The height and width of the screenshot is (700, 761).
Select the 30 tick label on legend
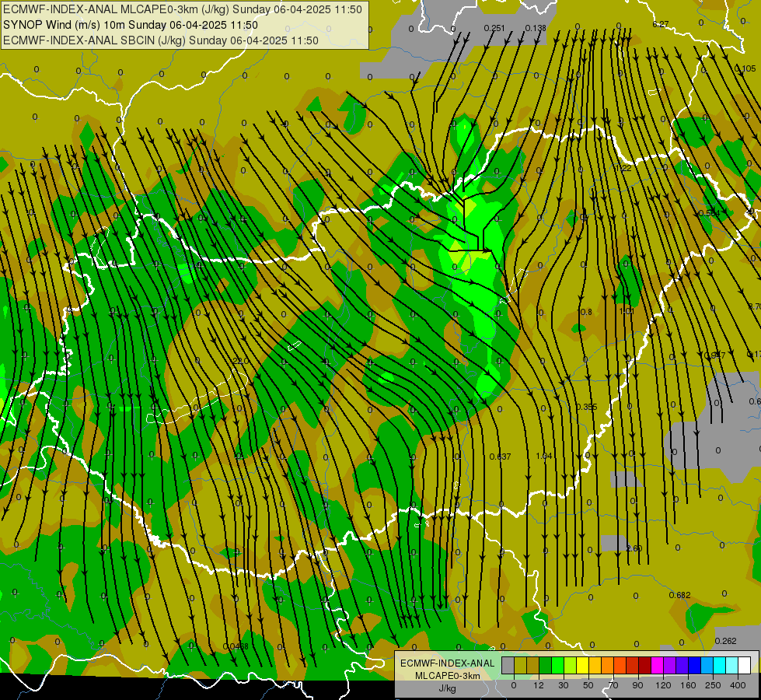(x=564, y=685)
